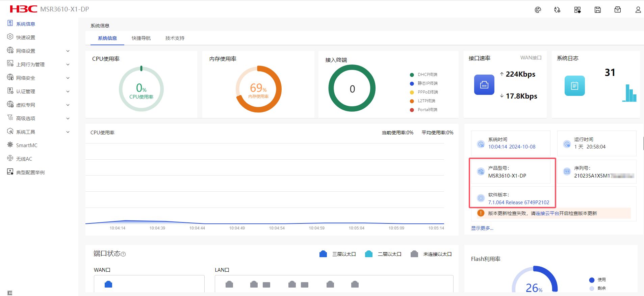The width and height of the screenshot is (644, 296).
Task: Click the 系统时间 clock icon
Action: pyautogui.click(x=481, y=144)
